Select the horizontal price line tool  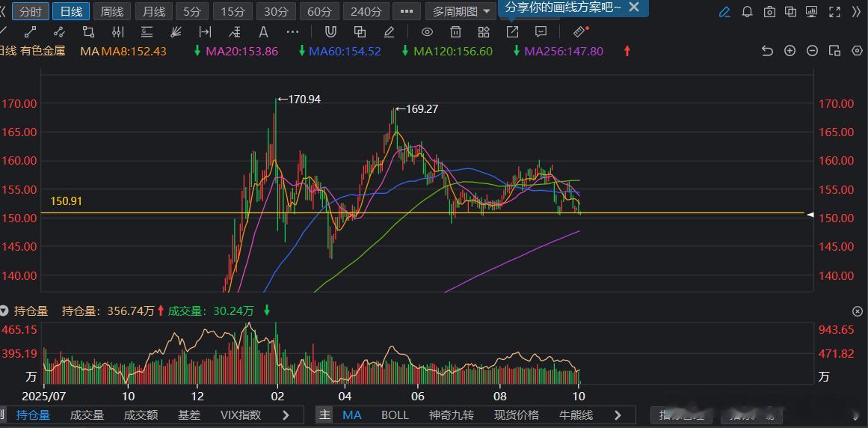click(147, 32)
